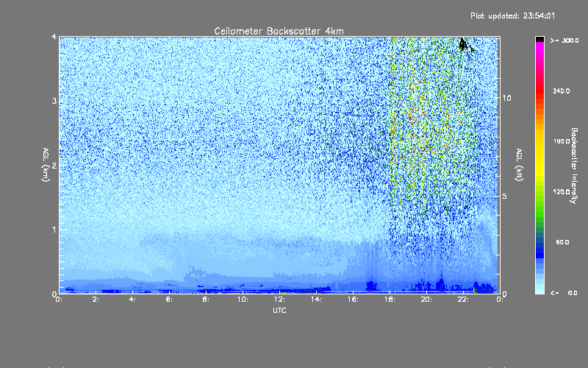Pick the red segment of the colorbar
This screenshot has height=368, width=588.
click(x=539, y=91)
